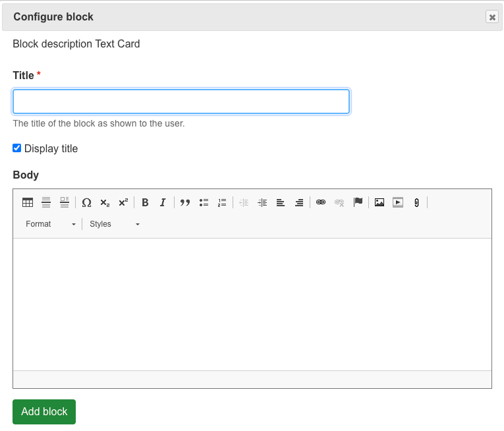This screenshot has height=431, width=504.
Task: Click the 'Configure block' dialog heading
Action: [x=53, y=16]
